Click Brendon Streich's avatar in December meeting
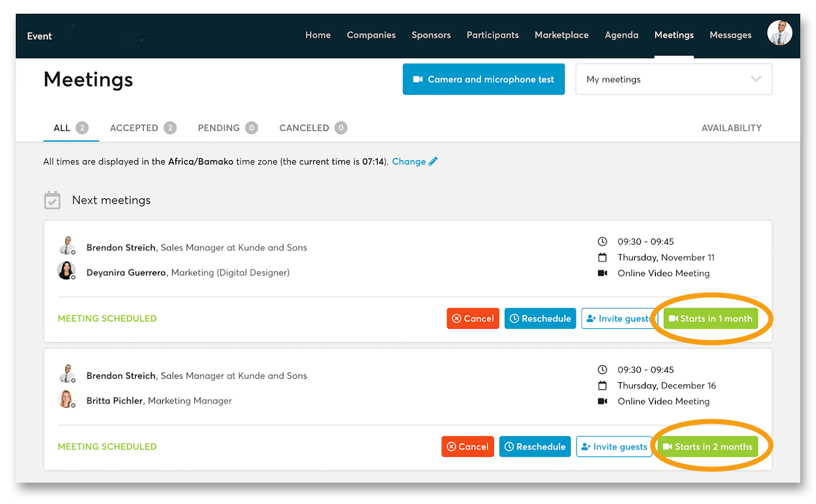 (x=67, y=374)
